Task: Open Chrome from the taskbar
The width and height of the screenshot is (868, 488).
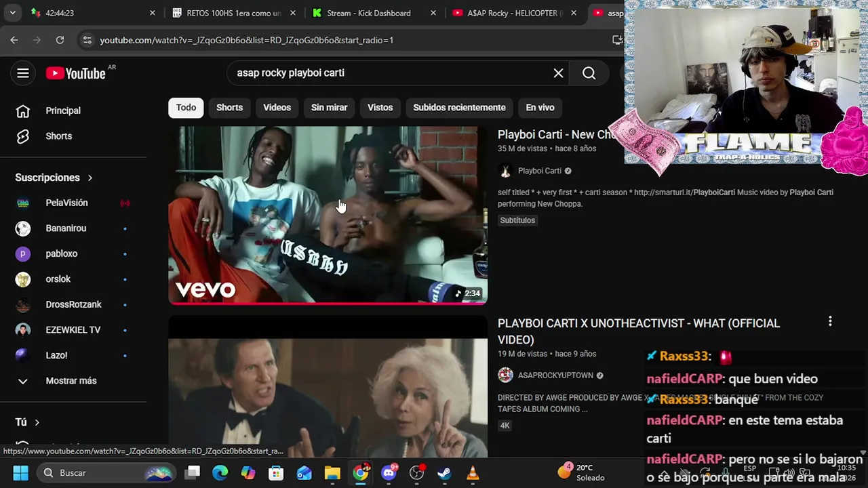Action: tap(361, 472)
